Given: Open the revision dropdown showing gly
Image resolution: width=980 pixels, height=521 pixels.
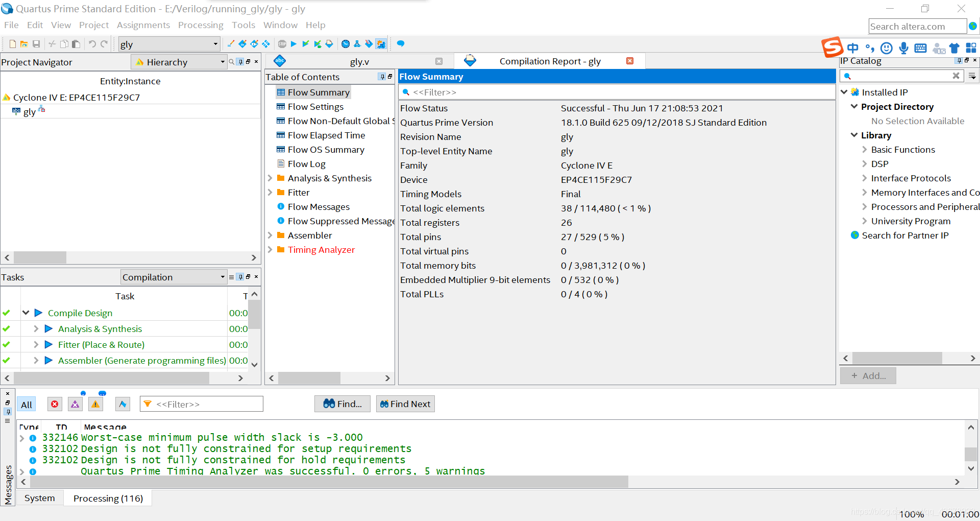Looking at the screenshot, I should [x=169, y=44].
